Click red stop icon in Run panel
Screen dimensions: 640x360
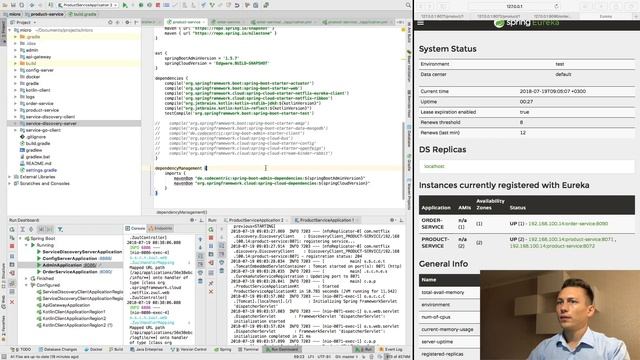tap(211, 238)
